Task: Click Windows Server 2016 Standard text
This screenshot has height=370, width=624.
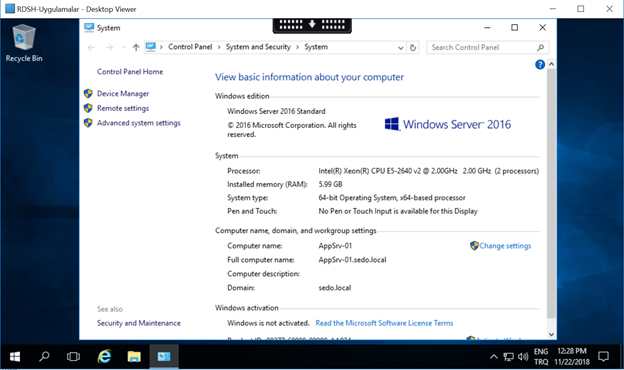Action: click(x=276, y=111)
